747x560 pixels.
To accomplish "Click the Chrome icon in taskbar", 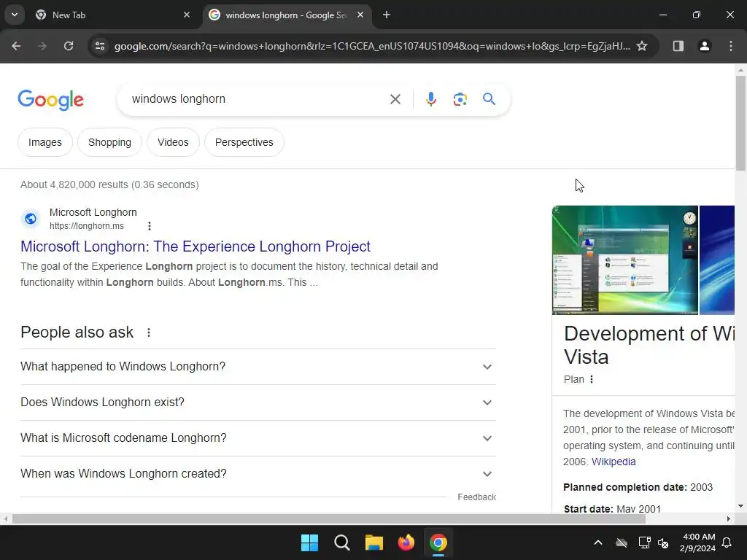I will (438, 542).
